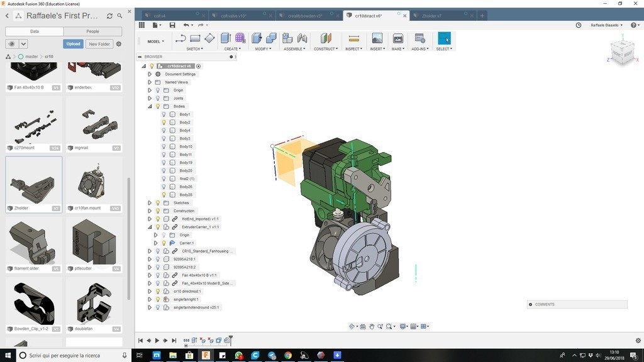Screen dimensions: 644x362
Task: Toggle lightbulb visibility of Bodies folder
Action: [158, 106]
